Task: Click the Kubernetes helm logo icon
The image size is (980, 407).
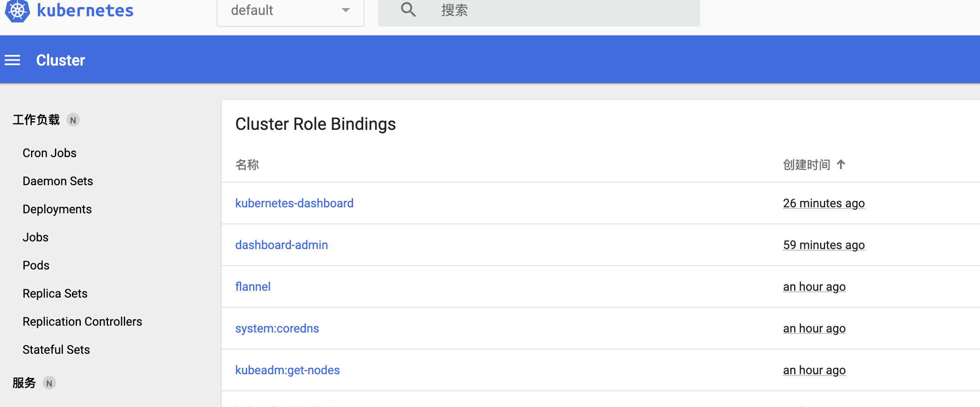Action: pos(17,11)
